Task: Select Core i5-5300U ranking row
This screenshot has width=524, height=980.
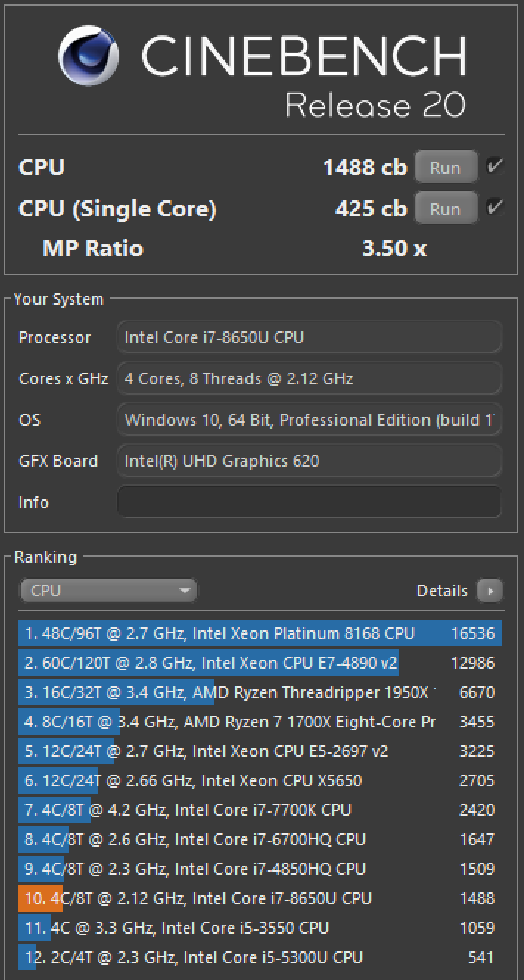Action: [259, 957]
